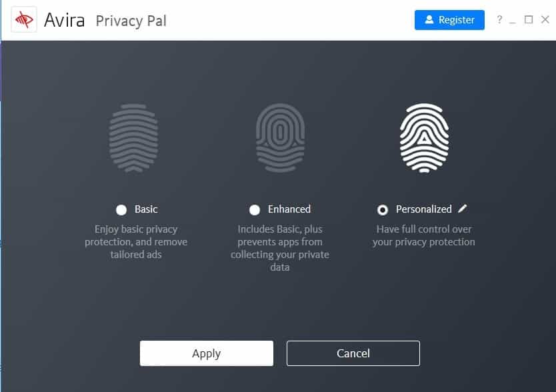This screenshot has height=392, width=556.
Task: Cancel the privacy protection selection
Action: (353, 353)
